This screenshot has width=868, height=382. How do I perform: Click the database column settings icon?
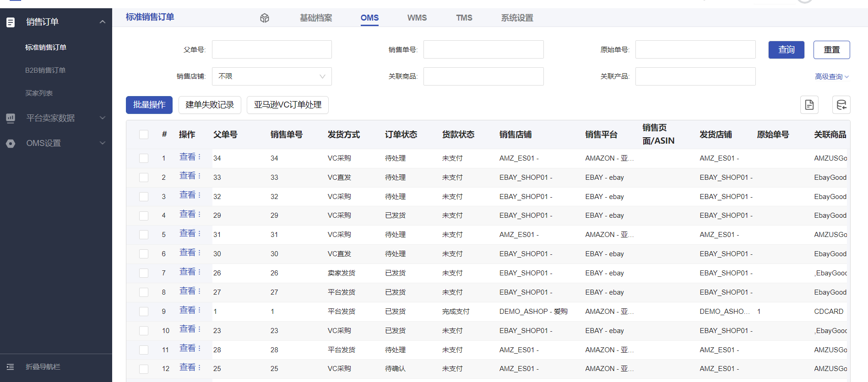[841, 105]
